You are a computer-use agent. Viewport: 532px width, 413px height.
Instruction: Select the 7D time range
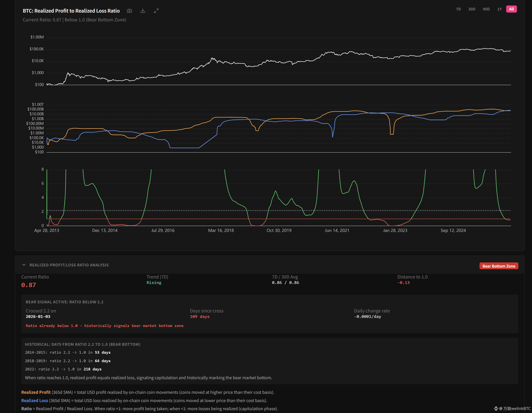[458, 9]
